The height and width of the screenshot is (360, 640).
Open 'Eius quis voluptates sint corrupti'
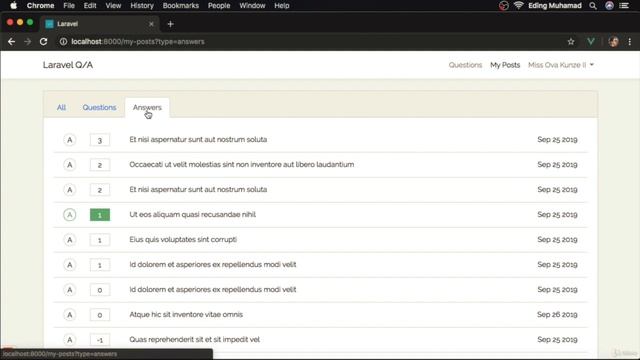pyautogui.click(x=183, y=240)
